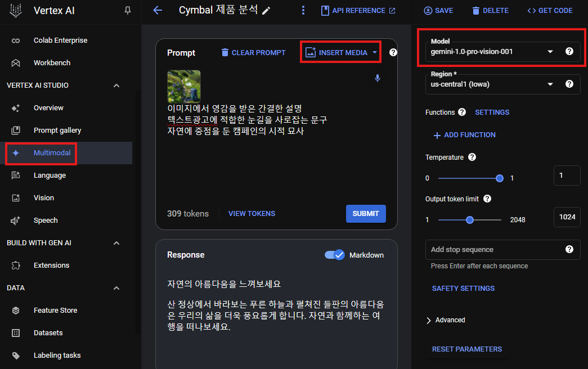This screenshot has width=588, height=369.
Task: Click 'Press Enter after each sequence' hint text
Action: pyautogui.click(x=479, y=266)
